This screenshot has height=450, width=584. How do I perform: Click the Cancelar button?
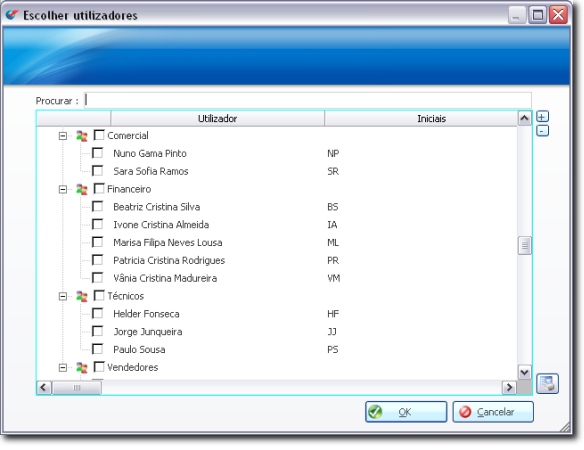click(493, 412)
